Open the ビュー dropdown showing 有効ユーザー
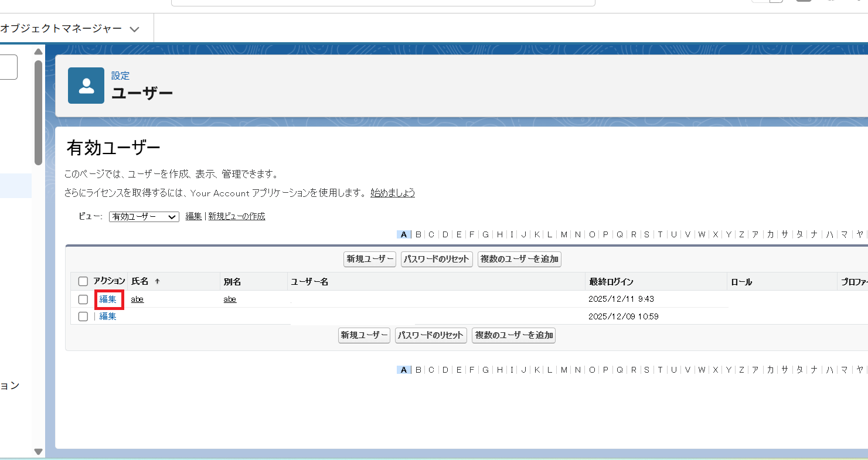The image size is (868, 460). 144,216
